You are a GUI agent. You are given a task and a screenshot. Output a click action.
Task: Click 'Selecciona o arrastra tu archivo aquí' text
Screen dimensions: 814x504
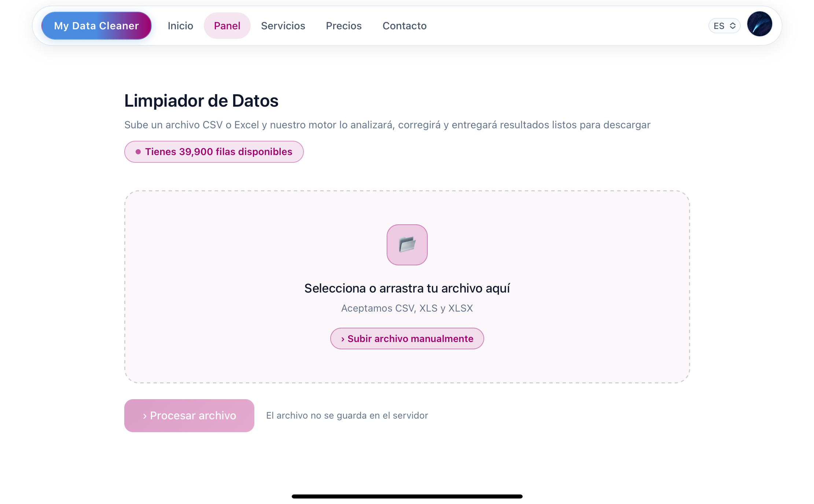407,288
